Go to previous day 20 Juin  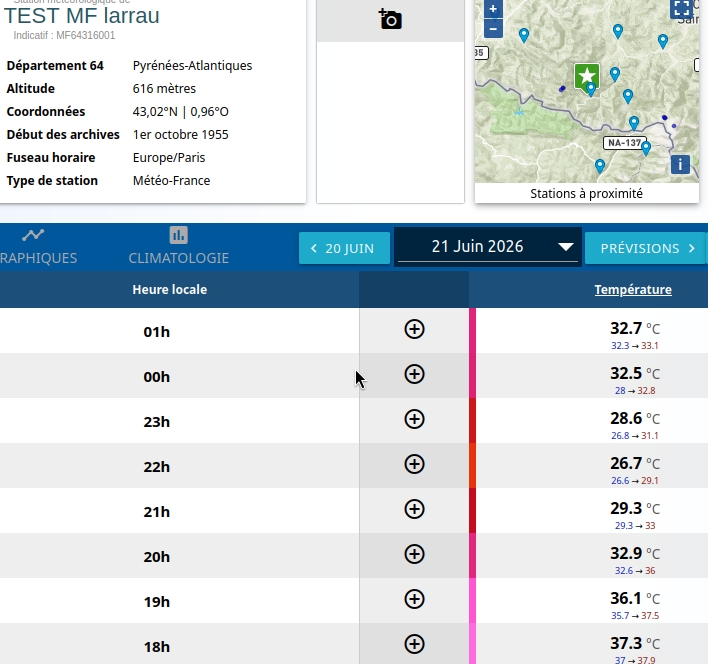(x=344, y=248)
